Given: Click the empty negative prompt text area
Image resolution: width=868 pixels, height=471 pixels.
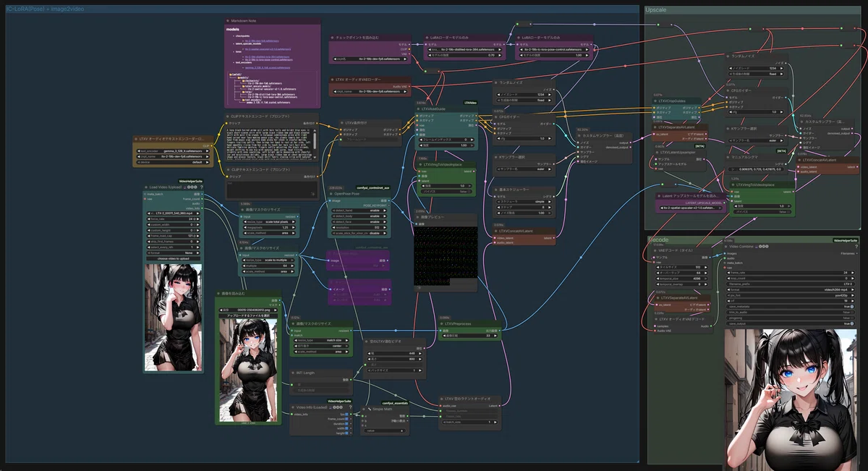Looking at the screenshot, I should (271, 189).
